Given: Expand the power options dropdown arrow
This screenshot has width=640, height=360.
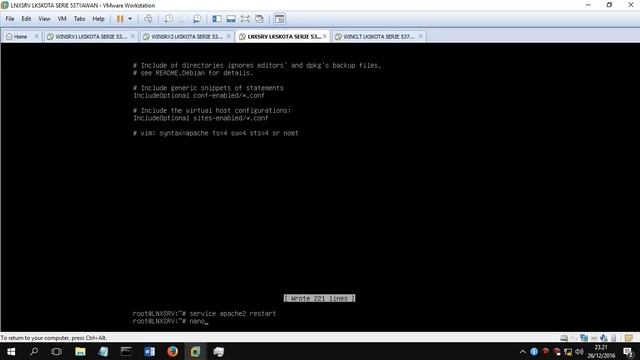Looking at the screenshot, I should pos(130,19).
